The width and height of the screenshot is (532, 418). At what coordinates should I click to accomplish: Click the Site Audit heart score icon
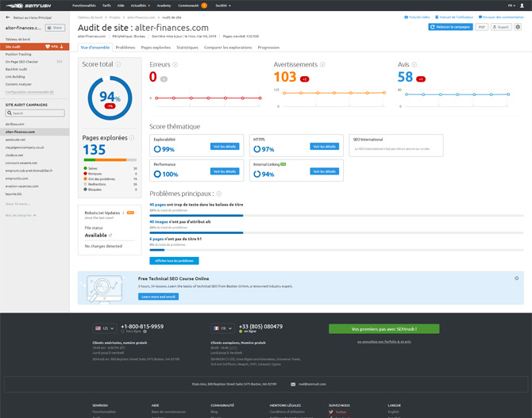point(48,47)
